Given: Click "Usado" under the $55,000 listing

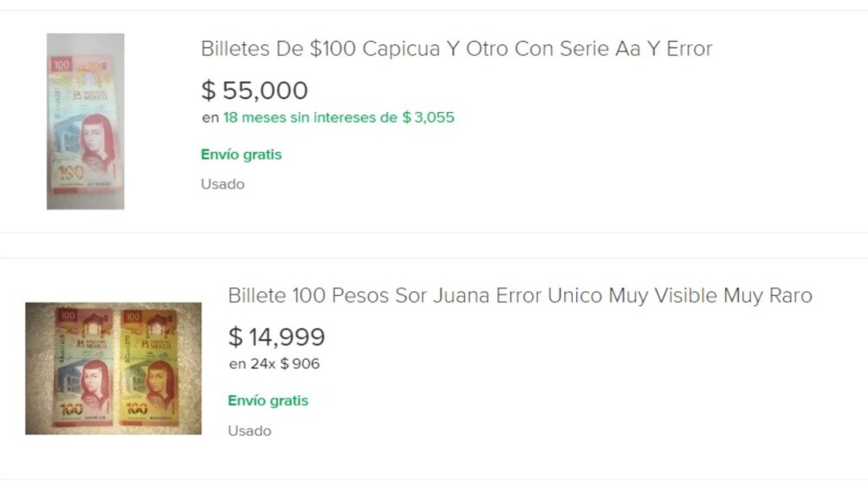Looking at the screenshot, I should tap(223, 184).
